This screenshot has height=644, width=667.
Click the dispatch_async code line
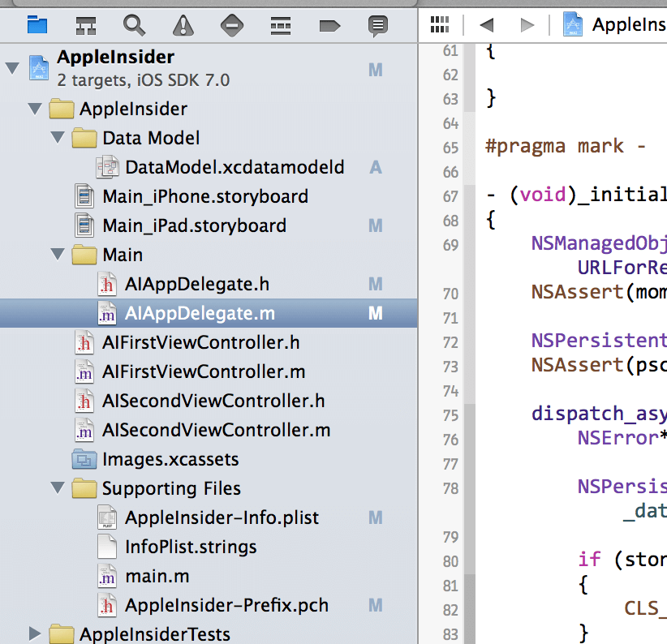tap(599, 414)
